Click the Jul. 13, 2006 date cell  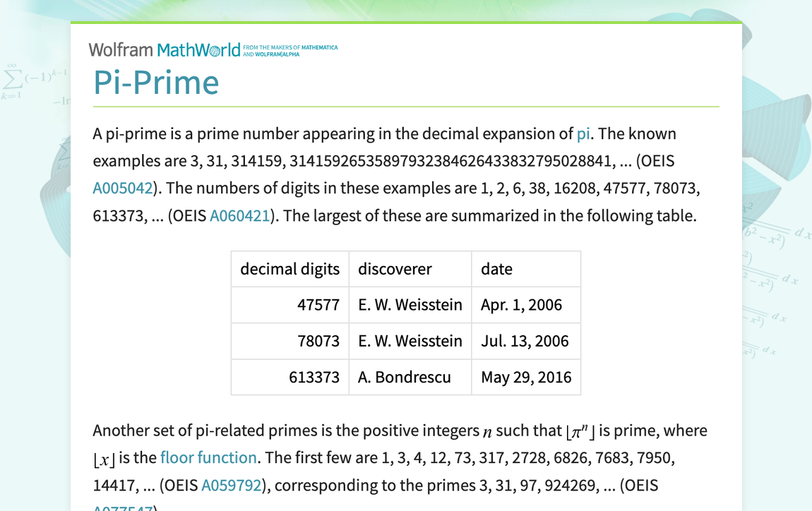(x=524, y=341)
